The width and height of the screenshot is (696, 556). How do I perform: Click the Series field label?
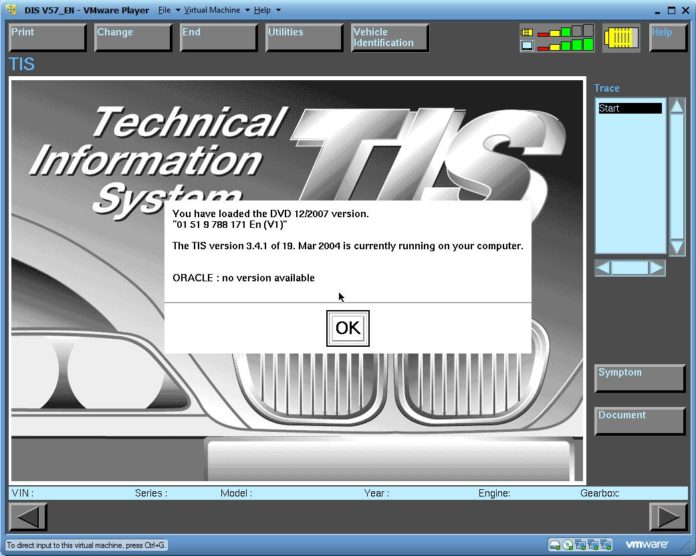pyautogui.click(x=151, y=493)
